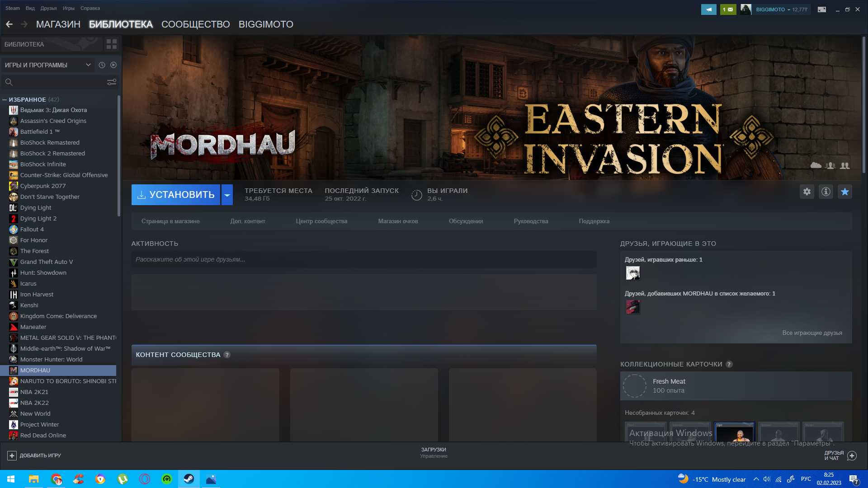Open Обсуждения link
This screenshot has height=488, width=868.
pyautogui.click(x=466, y=221)
